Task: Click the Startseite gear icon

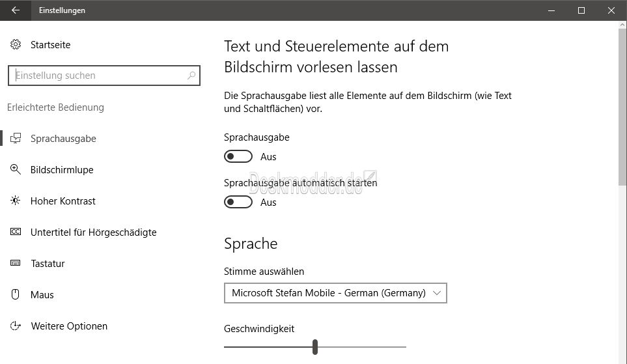Action: pos(16,45)
